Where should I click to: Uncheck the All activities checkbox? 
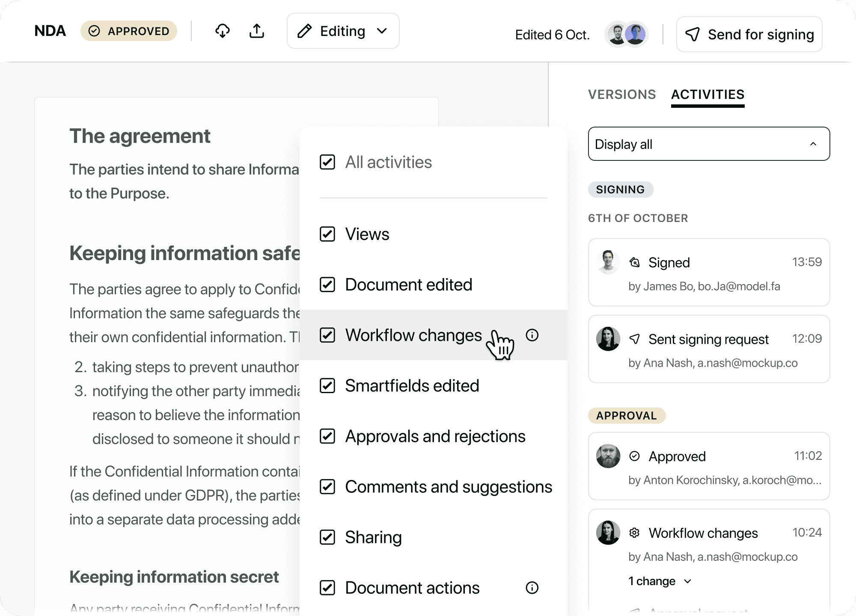click(x=327, y=162)
